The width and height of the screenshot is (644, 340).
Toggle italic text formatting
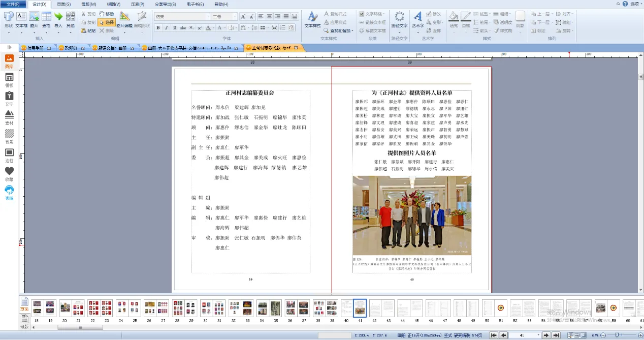(167, 27)
